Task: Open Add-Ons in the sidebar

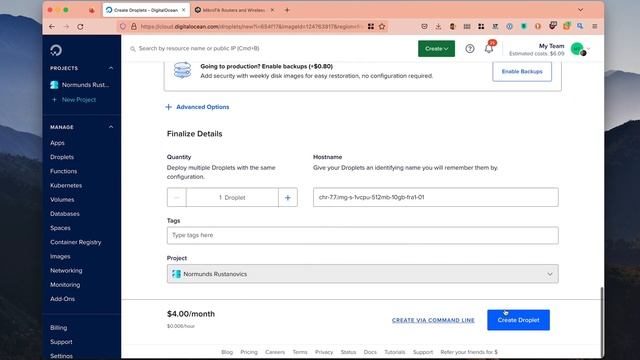Action: (62, 299)
